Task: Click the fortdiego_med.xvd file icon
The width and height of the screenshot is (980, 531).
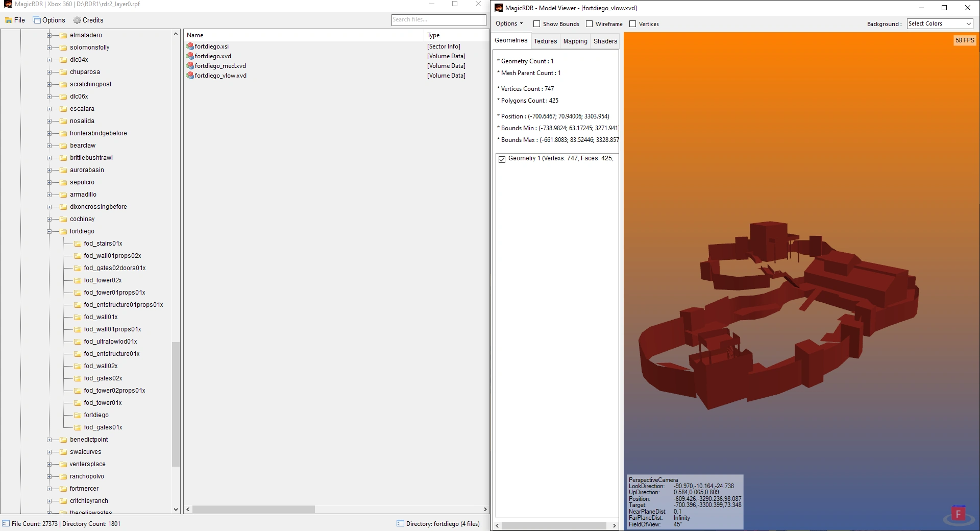Action: (x=190, y=66)
